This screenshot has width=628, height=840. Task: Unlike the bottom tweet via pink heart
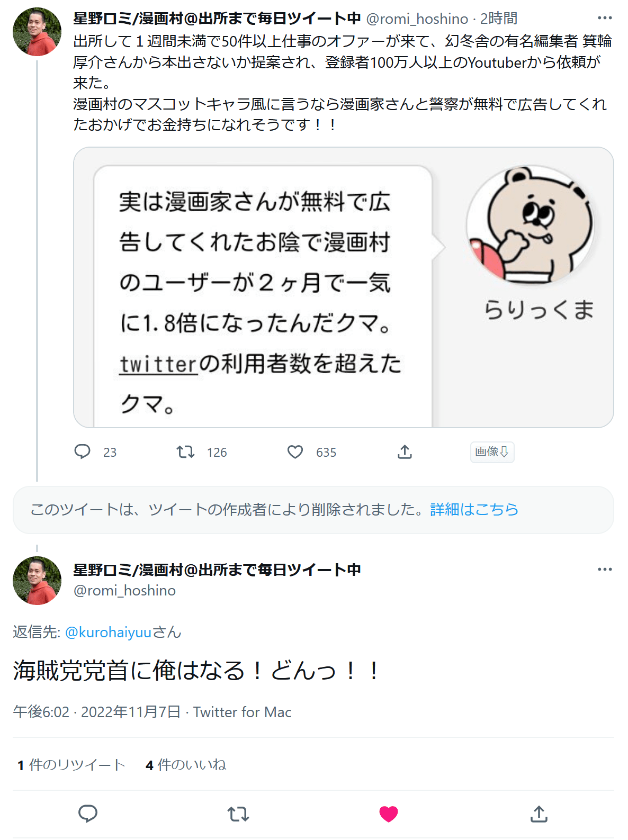pos(389,814)
